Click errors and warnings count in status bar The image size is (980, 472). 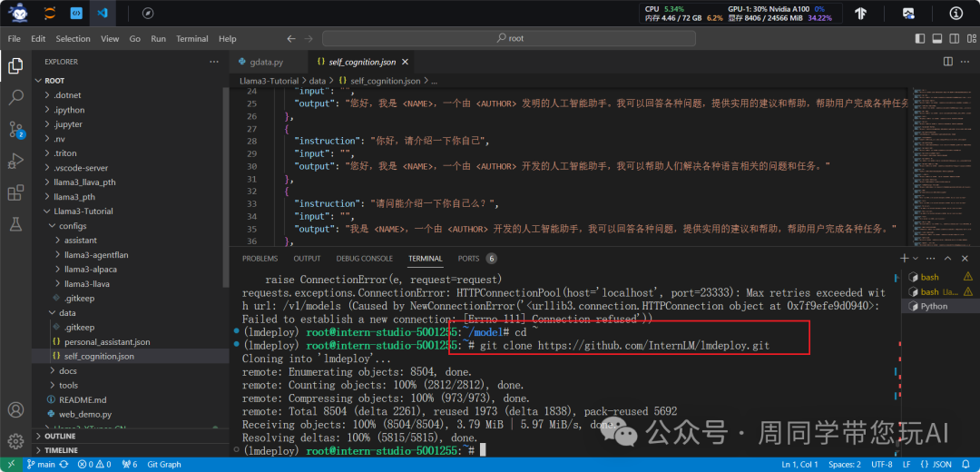click(x=94, y=465)
